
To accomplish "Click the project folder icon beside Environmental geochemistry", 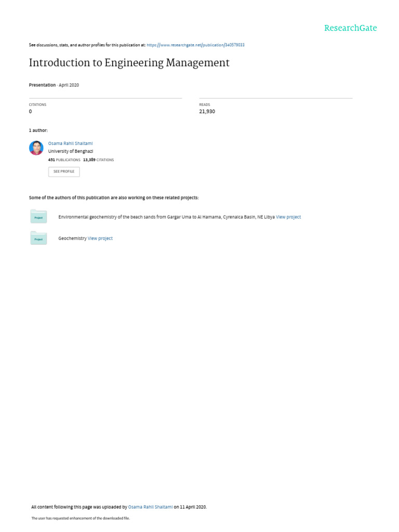I will [38, 217].
